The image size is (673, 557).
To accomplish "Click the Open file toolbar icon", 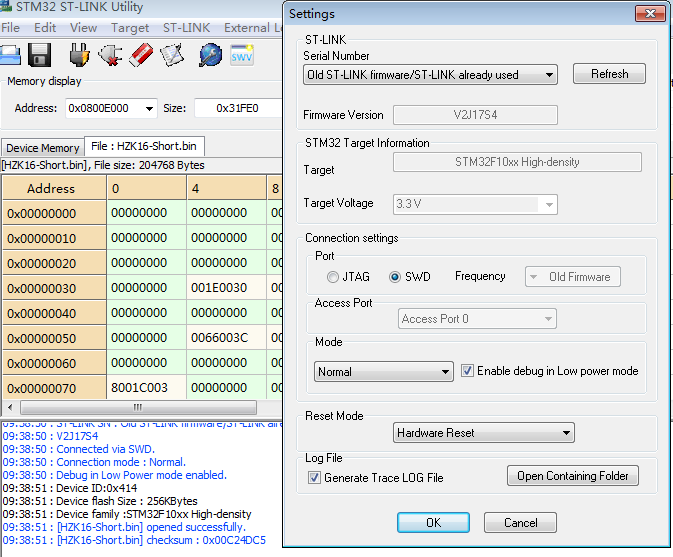I will tap(9, 55).
